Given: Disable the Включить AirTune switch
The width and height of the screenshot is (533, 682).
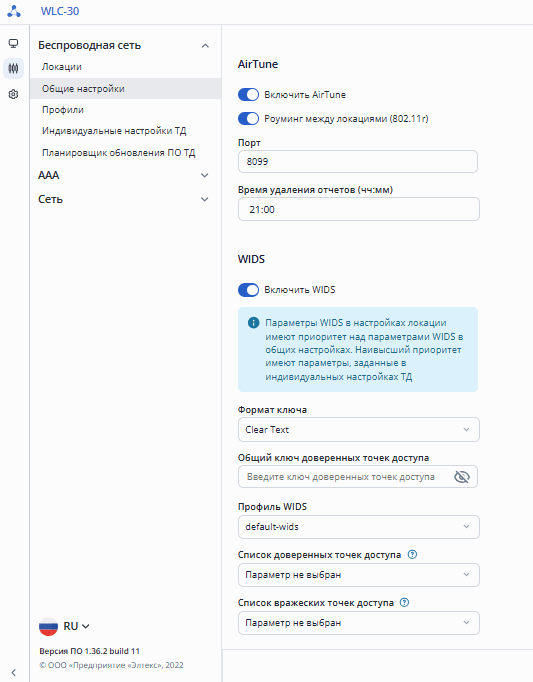Looking at the screenshot, I should tap(248, 94).
